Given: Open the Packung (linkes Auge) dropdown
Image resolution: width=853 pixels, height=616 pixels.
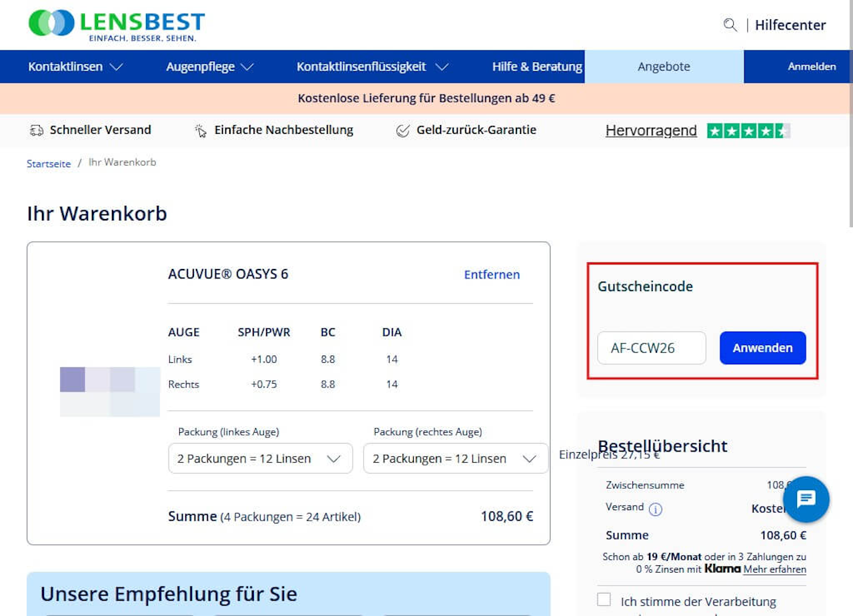Looking at the screenshot, I should (261, 459).
